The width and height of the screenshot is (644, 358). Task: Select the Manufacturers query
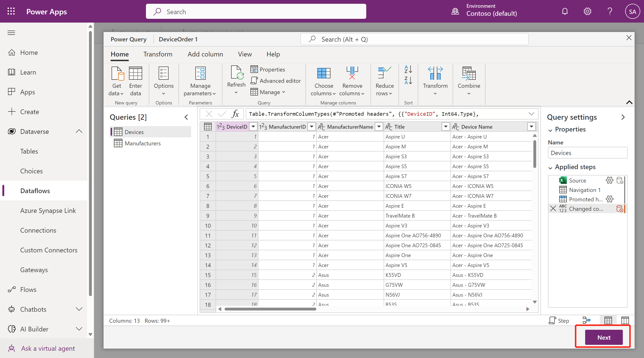pos(142,143)
